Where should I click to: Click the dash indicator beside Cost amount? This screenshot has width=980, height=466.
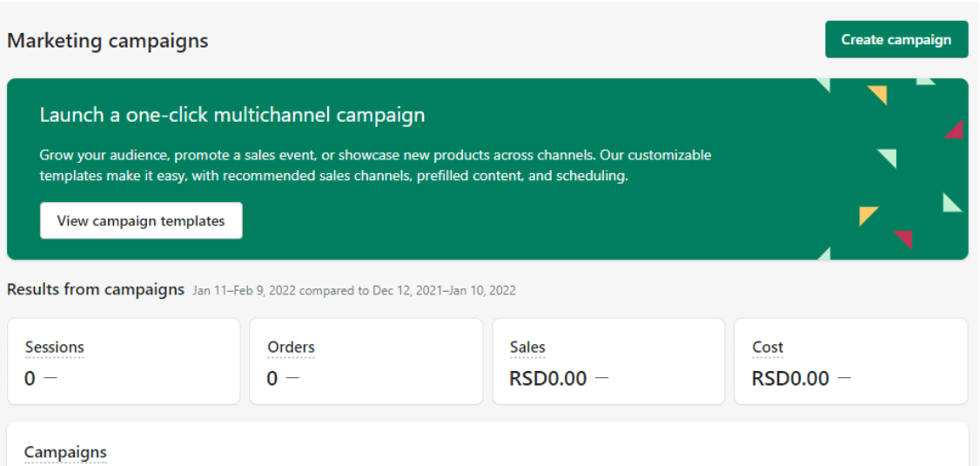point(843,378)
